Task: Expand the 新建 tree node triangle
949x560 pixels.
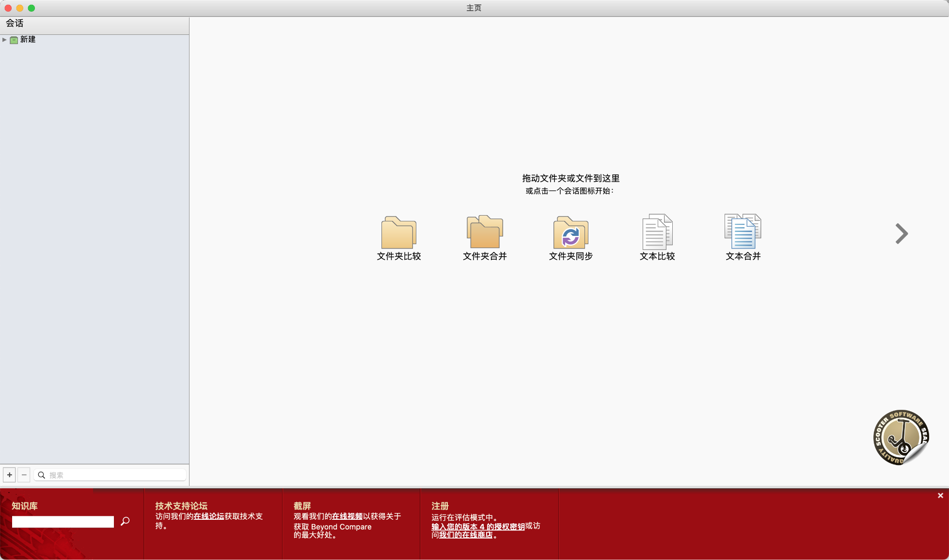Action: (x=4, y=40)
